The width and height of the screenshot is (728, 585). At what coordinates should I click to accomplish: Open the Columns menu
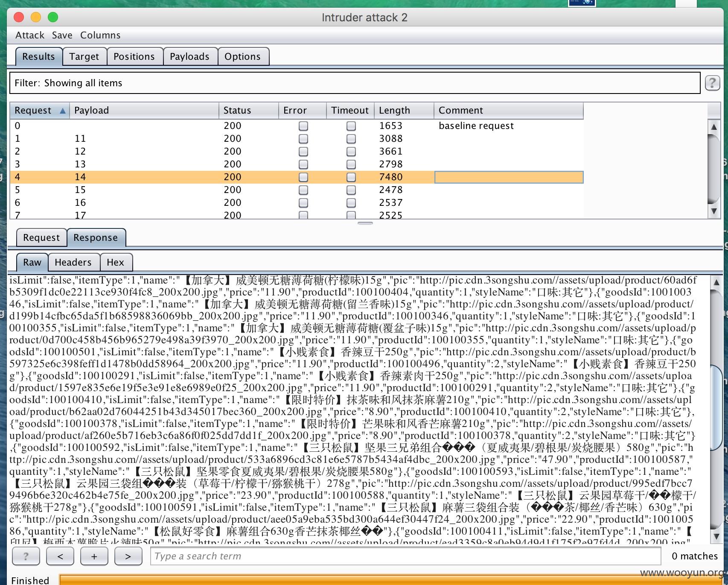click(x=100, y=35)
